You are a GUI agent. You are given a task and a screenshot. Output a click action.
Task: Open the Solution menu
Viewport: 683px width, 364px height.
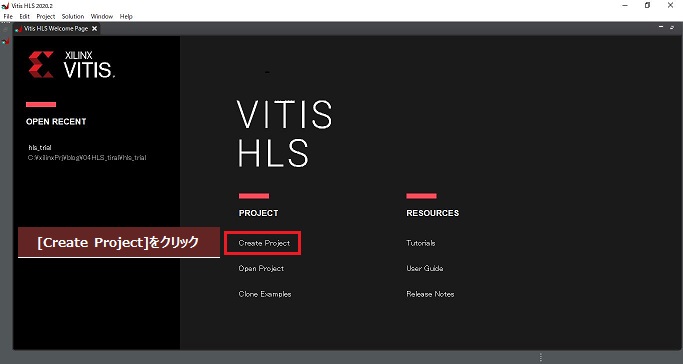point(73,17)
